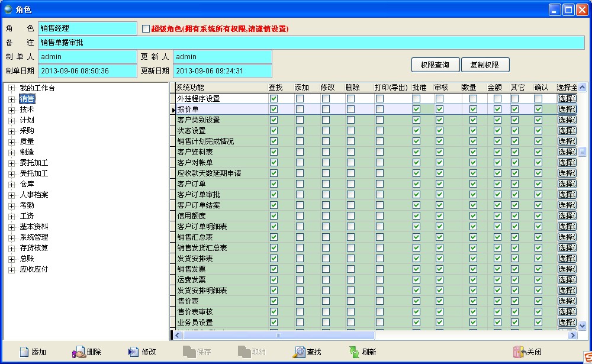Uncheck 查找 permission for 报价单 row
The width and height of the screenshot is (592, 364).
(274, 109)
